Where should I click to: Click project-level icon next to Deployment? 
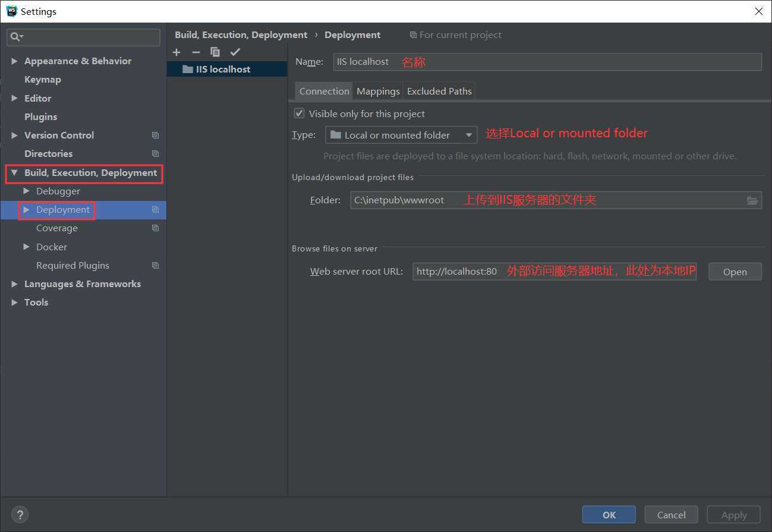pos(155,210)
